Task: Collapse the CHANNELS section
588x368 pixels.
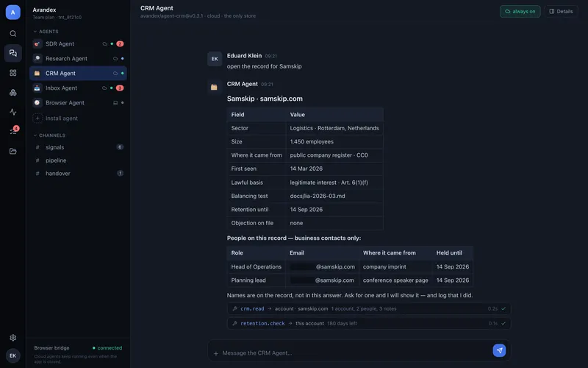Action: (x=49, y=135)
